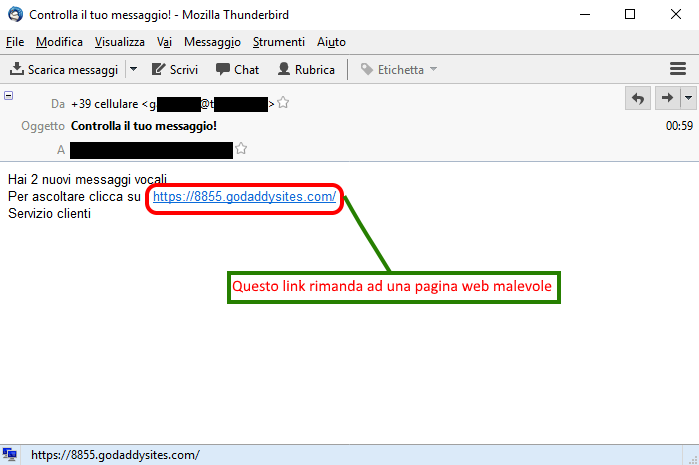Star the recipient's contact
Screen dimensions: 699x465
[241, 148]
